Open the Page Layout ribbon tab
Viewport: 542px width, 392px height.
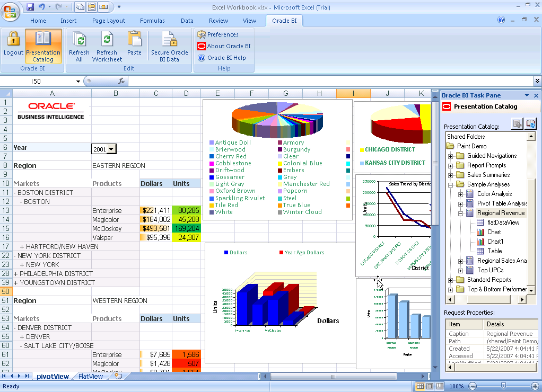[x=109, y=21]
